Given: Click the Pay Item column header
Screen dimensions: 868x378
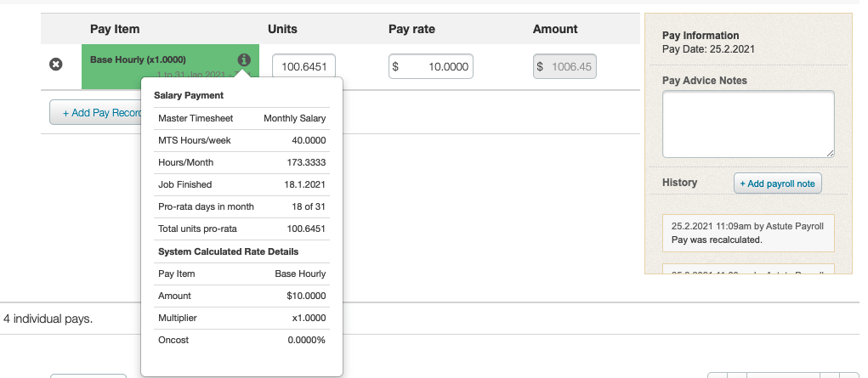Looking at the screenshot, I should tap(115, 29).
